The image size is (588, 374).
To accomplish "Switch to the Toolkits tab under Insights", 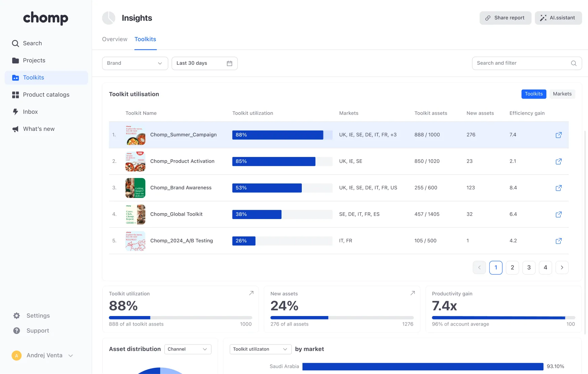I will [x=145, y=39].
